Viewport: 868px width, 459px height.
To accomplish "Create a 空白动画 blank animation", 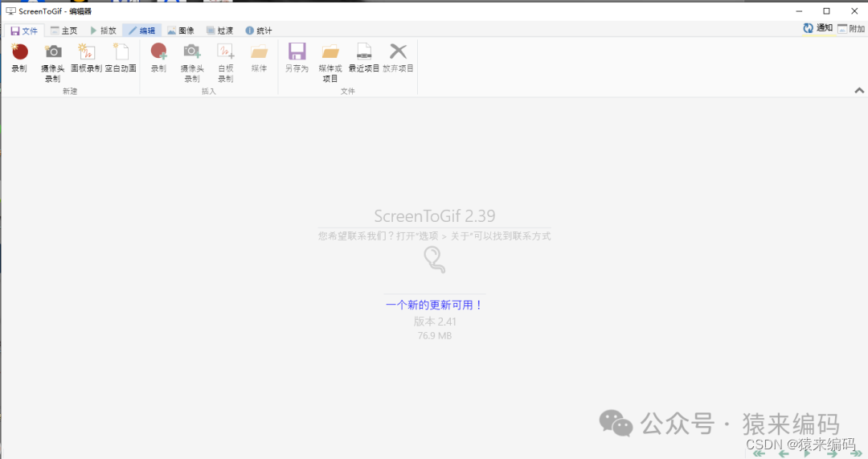I will coord(121,58).
